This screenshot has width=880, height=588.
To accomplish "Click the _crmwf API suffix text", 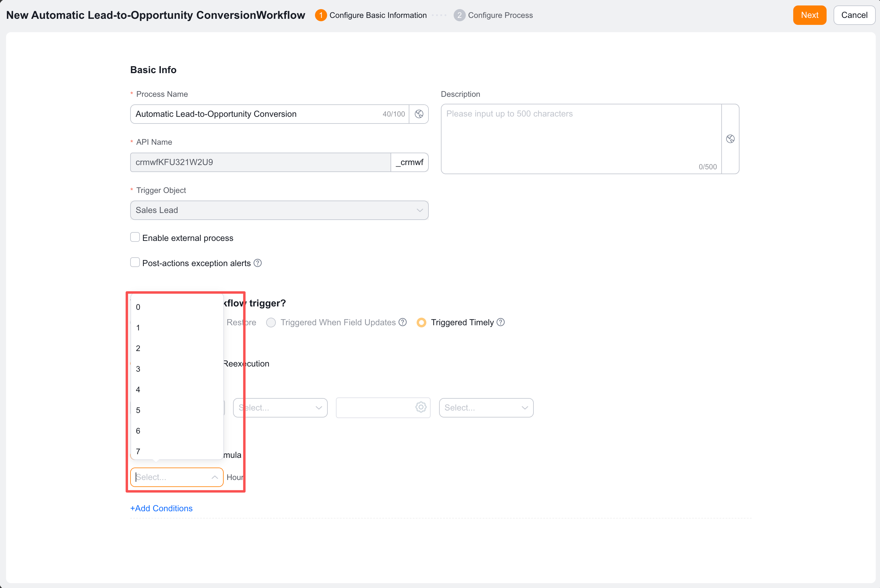I will (x=409, y=162).
